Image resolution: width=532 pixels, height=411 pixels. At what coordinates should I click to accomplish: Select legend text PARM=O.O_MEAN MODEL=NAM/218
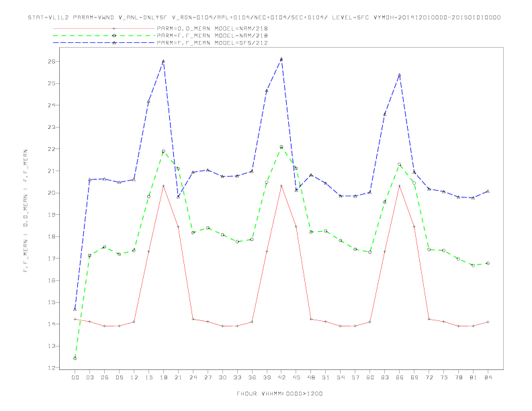[212, 28]
